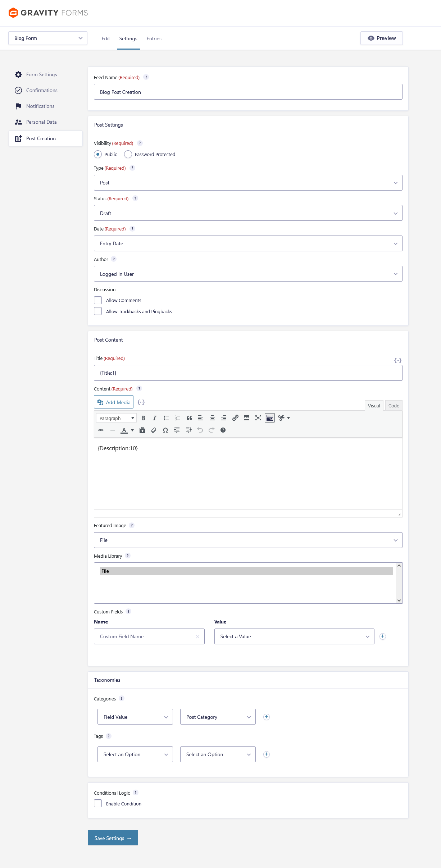441x868 pixels.
Task: Click the italic formatting icon
Action: tap(155, 418)
